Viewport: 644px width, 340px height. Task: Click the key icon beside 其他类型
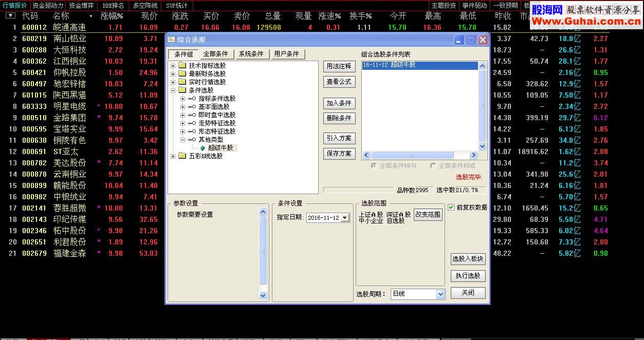[x=192, y=140]
